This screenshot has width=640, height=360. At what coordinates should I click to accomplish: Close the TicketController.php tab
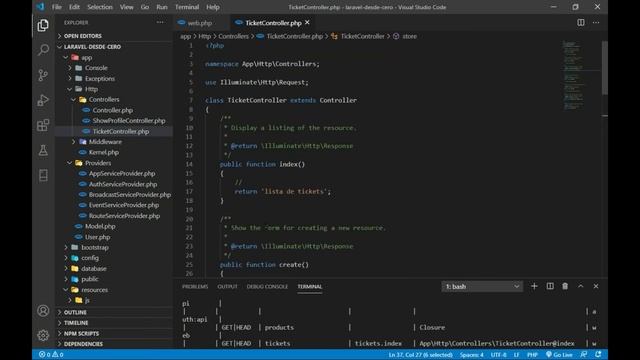(x=307, y=22)
